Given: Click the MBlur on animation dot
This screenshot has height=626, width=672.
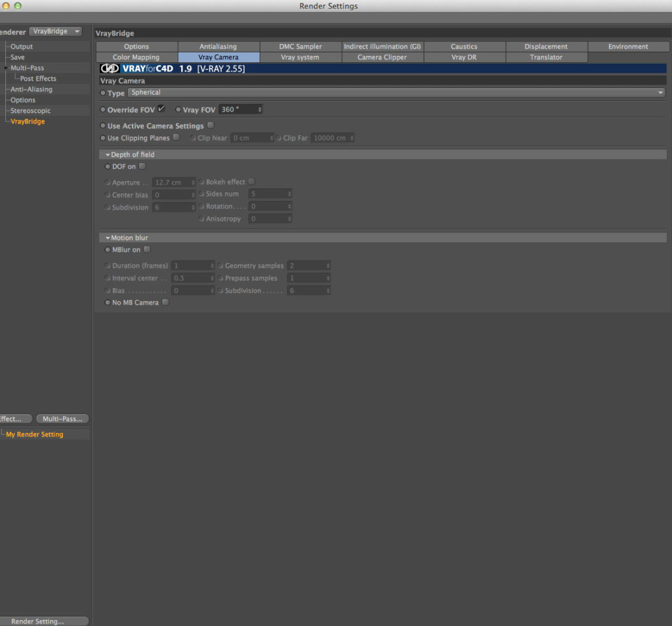Looking at the screenshot, I should tap(108, 249).
